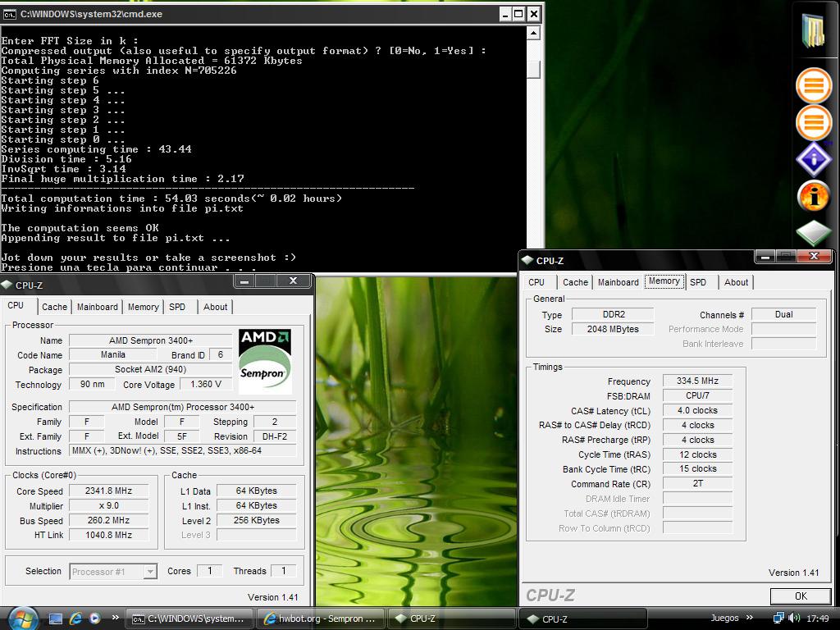Viewport: 840px width, 630px height.
Task: Click the clock showing 17:49
Action: (x=818, y=619)
